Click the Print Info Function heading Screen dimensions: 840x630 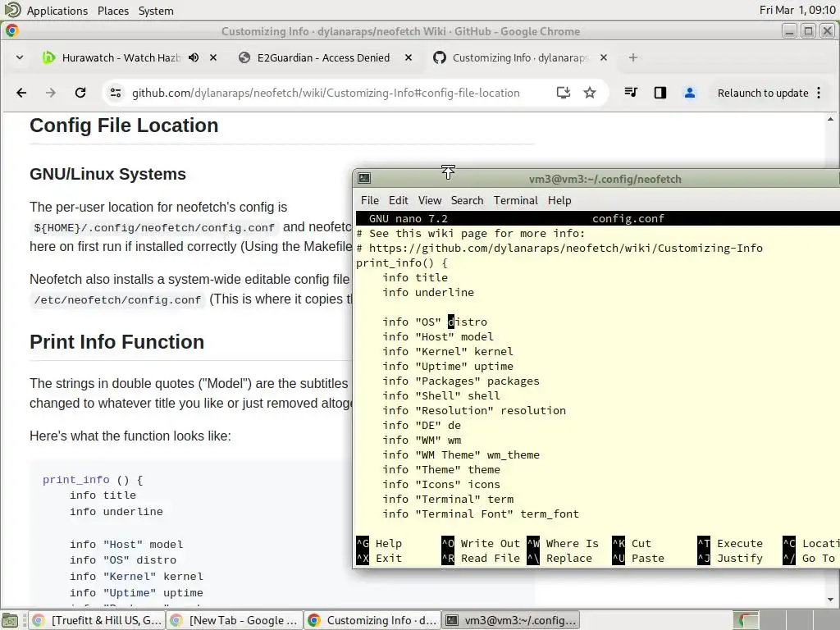(x=116, y=342)
